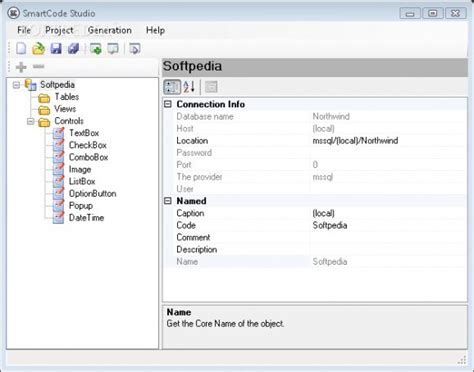Select the OptionButton tree item
This screenshot has height=372, width=474.
tap(92, 194)
